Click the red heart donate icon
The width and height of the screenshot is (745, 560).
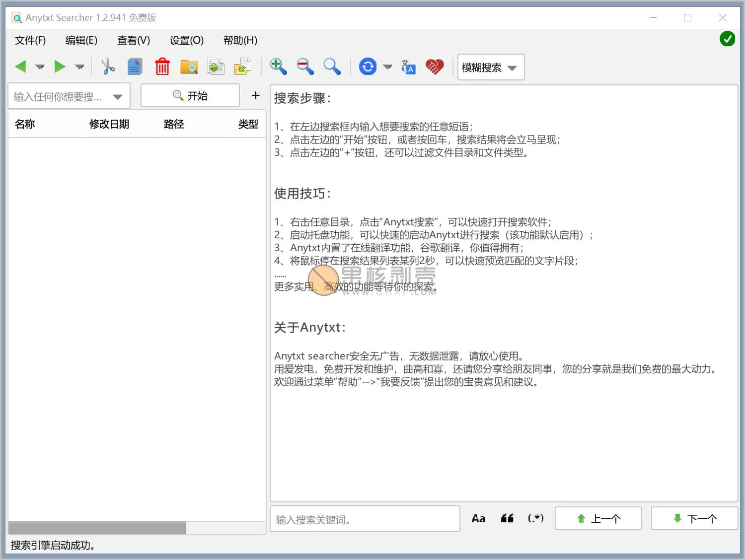[435, 67]
